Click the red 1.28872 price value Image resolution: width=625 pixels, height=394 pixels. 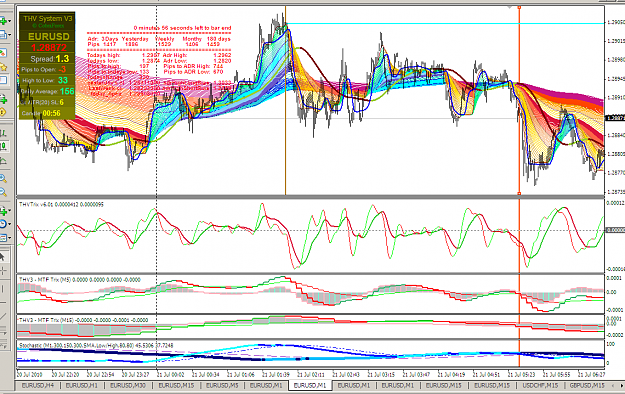coord(49,47)
